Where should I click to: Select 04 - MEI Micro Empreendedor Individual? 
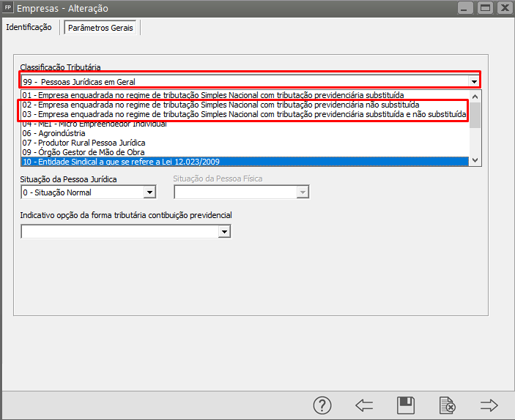pos(245,124)
